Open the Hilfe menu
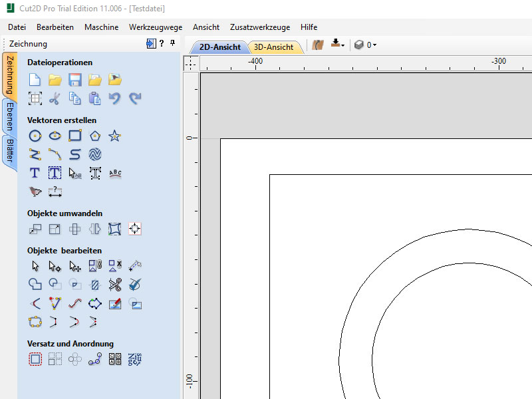The height and width of the screenshot is (399, 532). coord(309,27)
